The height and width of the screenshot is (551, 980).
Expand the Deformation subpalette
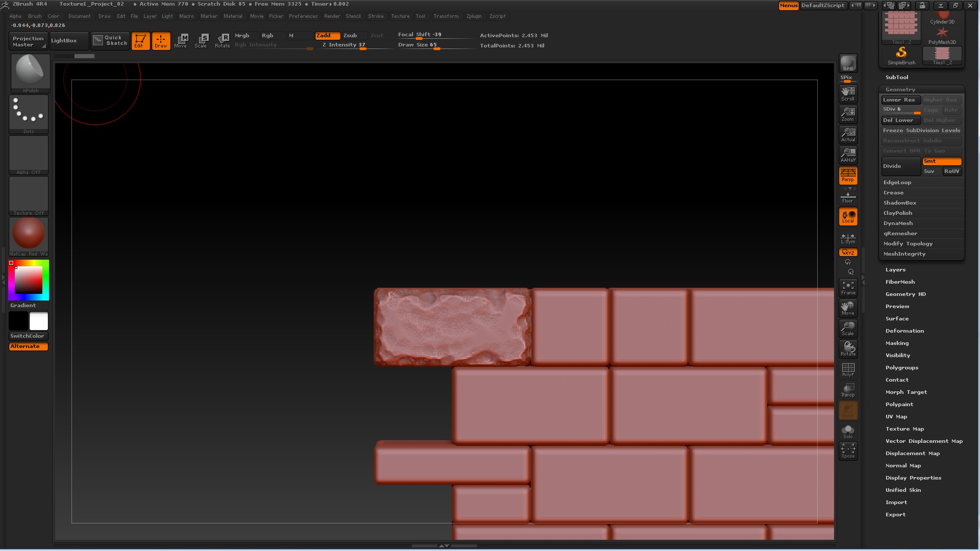tap(904, 331)
